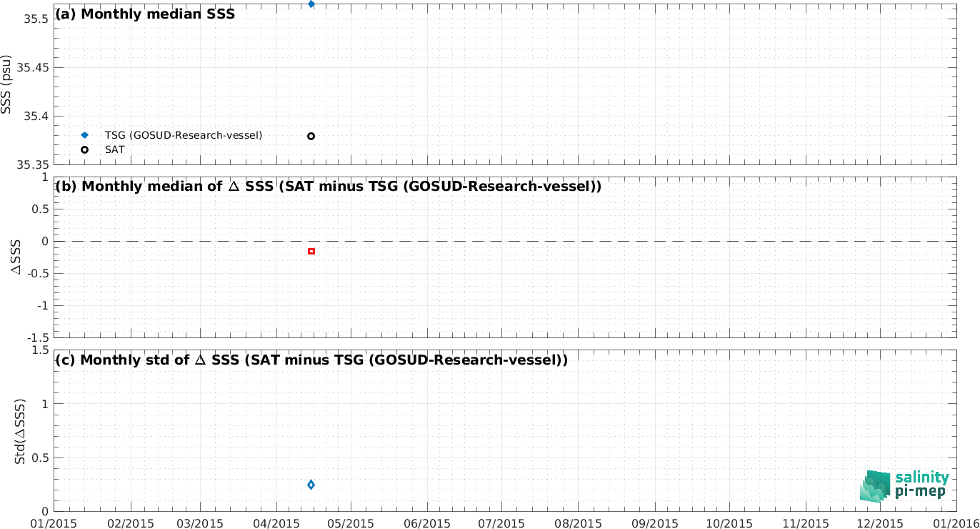This screenshot has height=529, width=980.
Task: Click the red square ΔSSS median marker
Action: pyautogui.click(x=311, y=251)
